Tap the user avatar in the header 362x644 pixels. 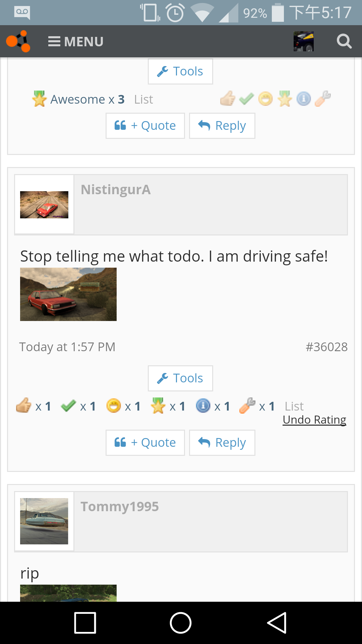303,41
